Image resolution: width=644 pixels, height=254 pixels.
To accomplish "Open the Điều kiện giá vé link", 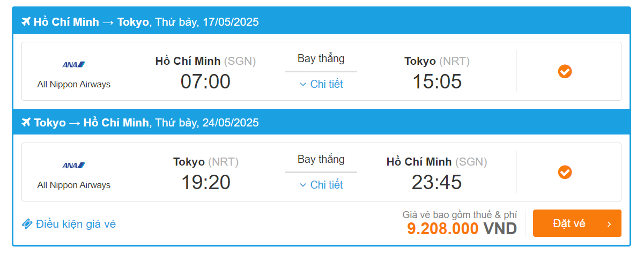I will [76, 224].
